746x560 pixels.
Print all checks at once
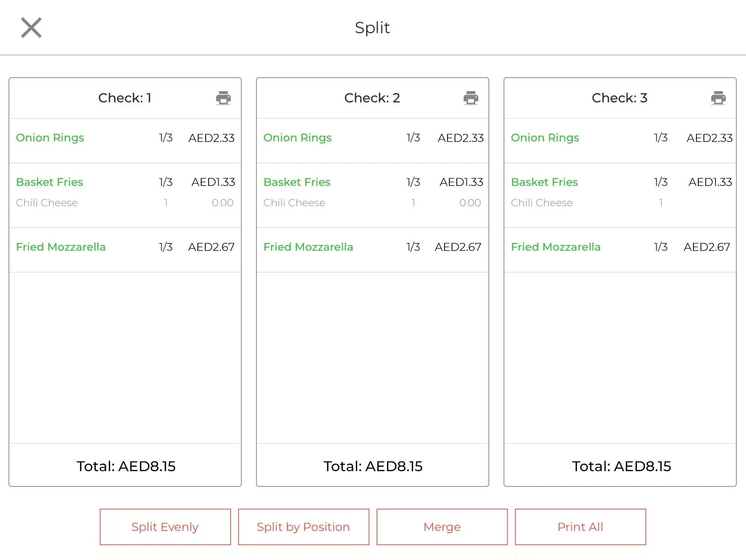pyautogui.click(x=580, y=527)
